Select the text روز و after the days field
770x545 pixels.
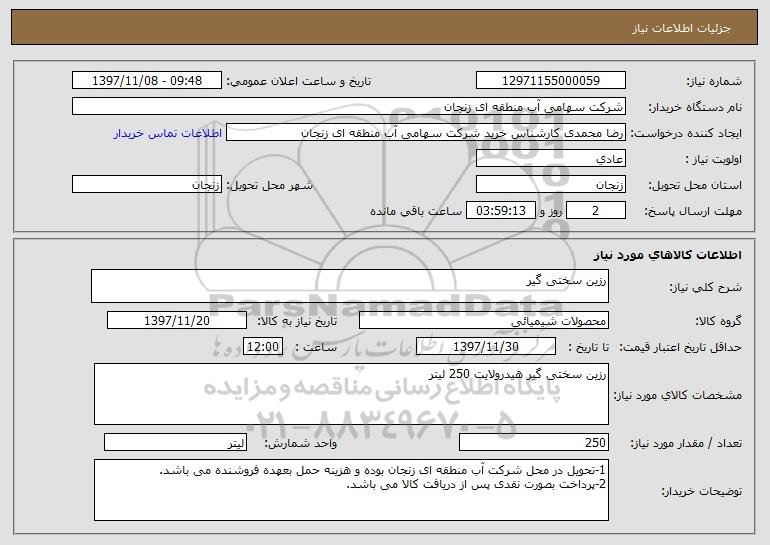pyautogui.click(x=550, y=212)
